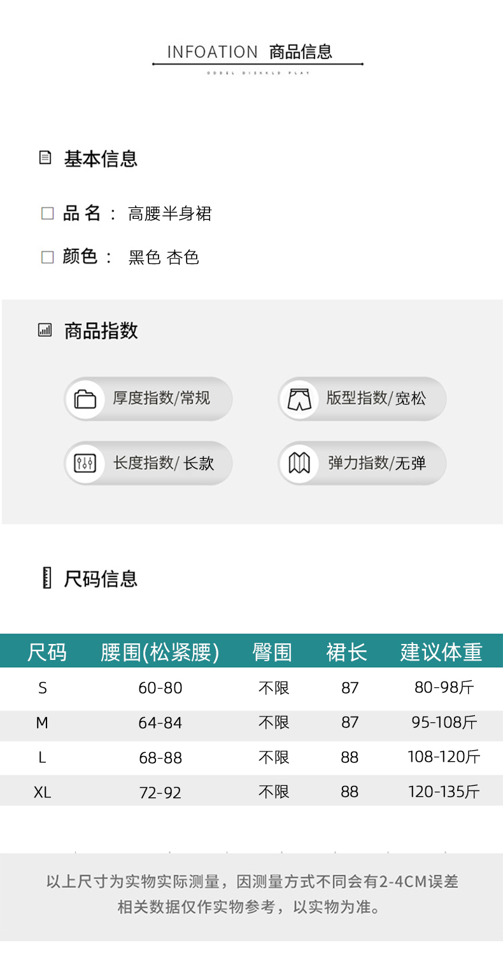Click the document icon beside 基本信息
Screen dimensions: 503x980
point(45,158)
